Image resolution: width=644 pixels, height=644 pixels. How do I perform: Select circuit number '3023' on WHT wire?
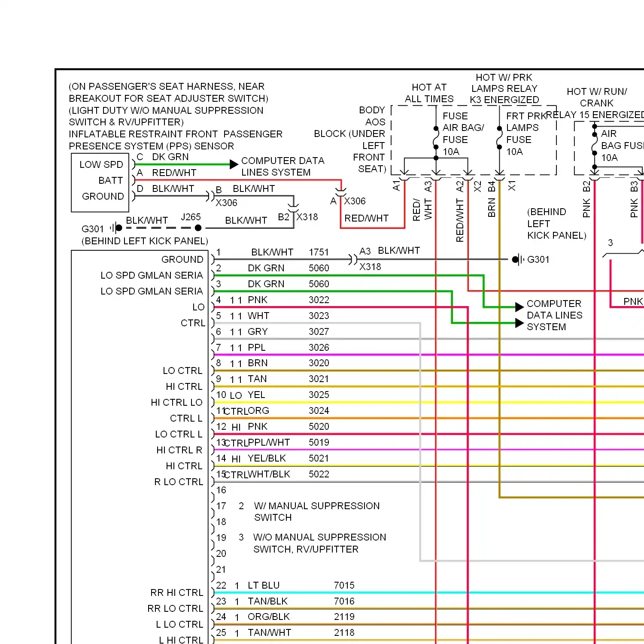tap(319, 316)
